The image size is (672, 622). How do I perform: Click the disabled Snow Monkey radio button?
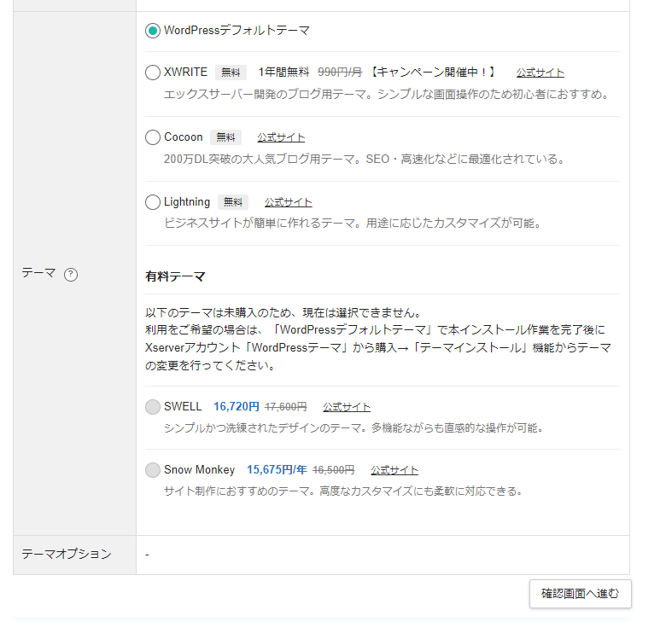pyautogui.click(x=153, y=470)
